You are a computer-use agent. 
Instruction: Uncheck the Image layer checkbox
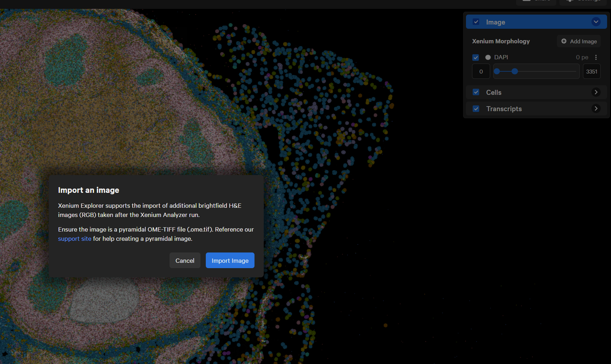(x=476, y=22)
